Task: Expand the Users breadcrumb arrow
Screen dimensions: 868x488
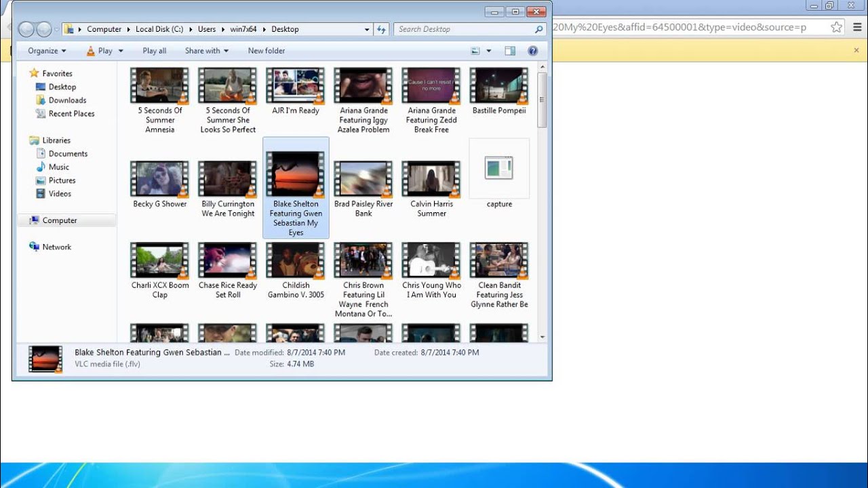Action: 222,29
